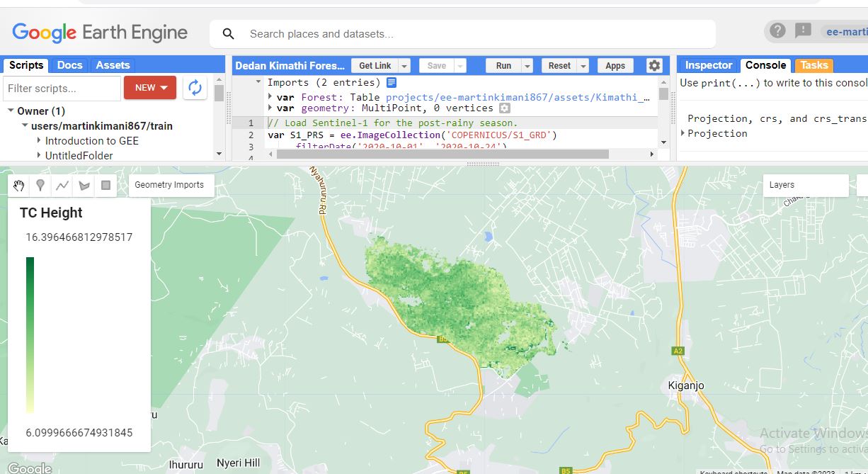Open the Assets tab

tap(113, 65)
